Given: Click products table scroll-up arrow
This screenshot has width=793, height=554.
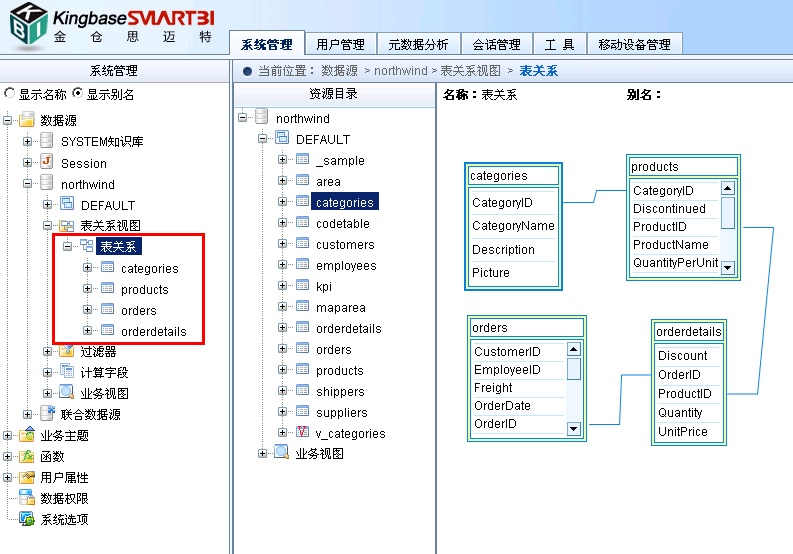Looking at the screenshot, I should pos(728,188).
